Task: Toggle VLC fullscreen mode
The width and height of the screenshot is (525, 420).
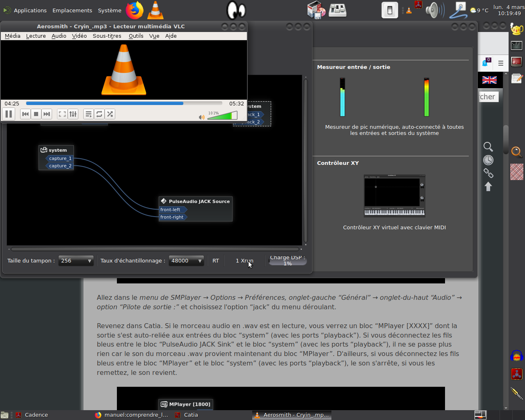Action: pos(62,114)
